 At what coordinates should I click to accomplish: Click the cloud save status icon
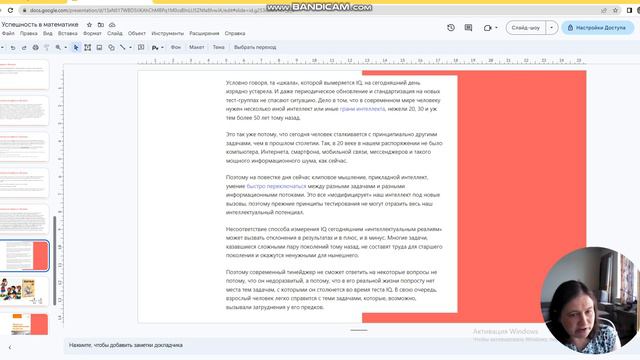(x=112, y=25)
